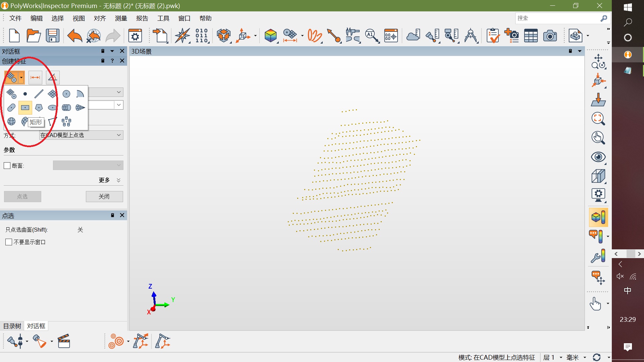The image size is (644, 362).
Task: Select the rectangle feature icon
Action: (x=25, y=108)
